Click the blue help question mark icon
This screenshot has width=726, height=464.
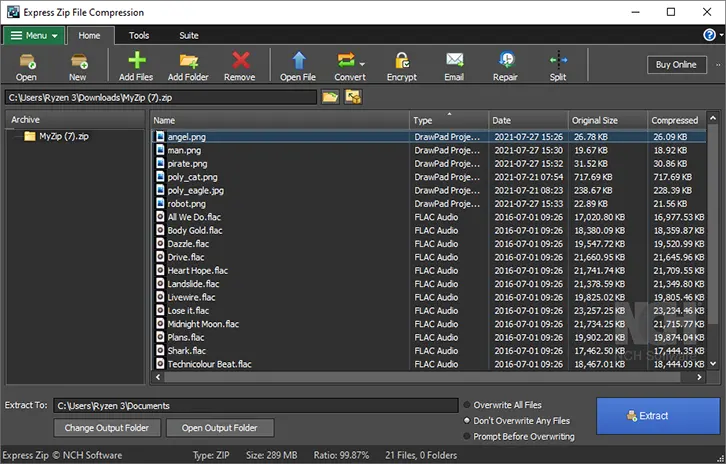(709, 35)
